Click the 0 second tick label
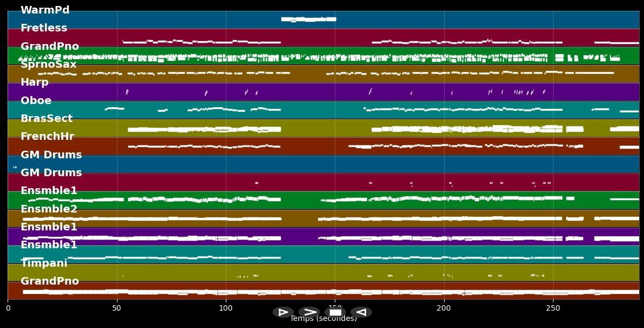Image resolution: width=644 pixels, height=328 pixels. tap(8, 308)
